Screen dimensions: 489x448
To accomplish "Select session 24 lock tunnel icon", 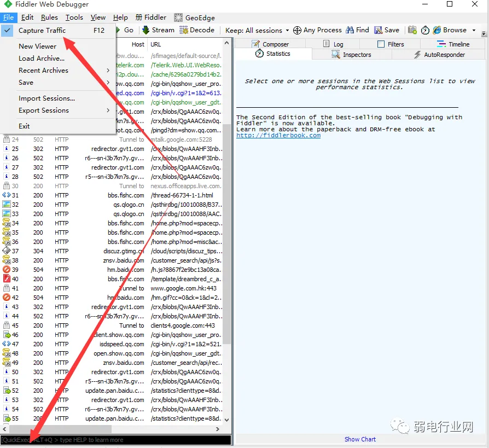I will pyautogui.click(x=6, y=139).
